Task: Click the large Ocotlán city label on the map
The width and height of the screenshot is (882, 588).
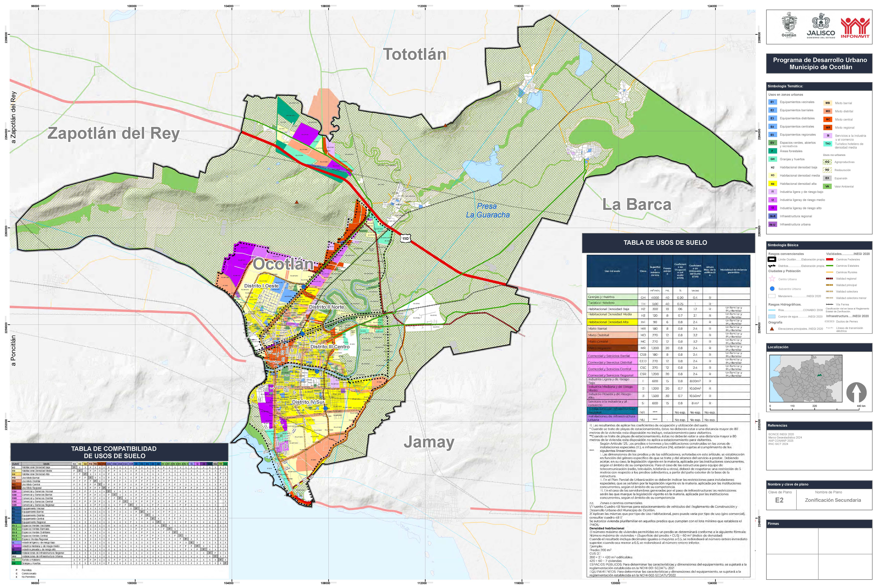Action: 283,264
